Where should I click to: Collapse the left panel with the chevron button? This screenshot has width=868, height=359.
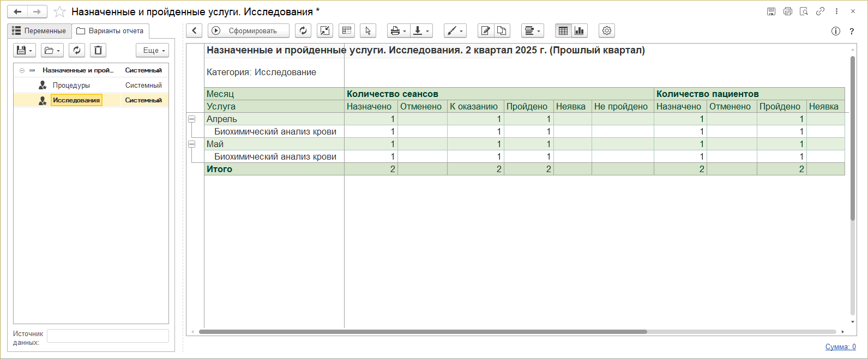[x=194, y=31]
